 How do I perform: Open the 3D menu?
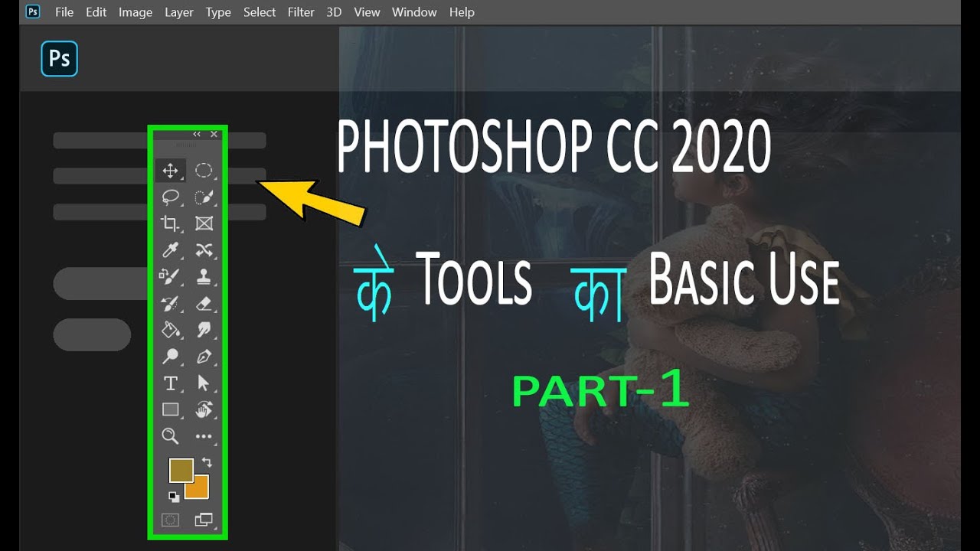[334, 12]
